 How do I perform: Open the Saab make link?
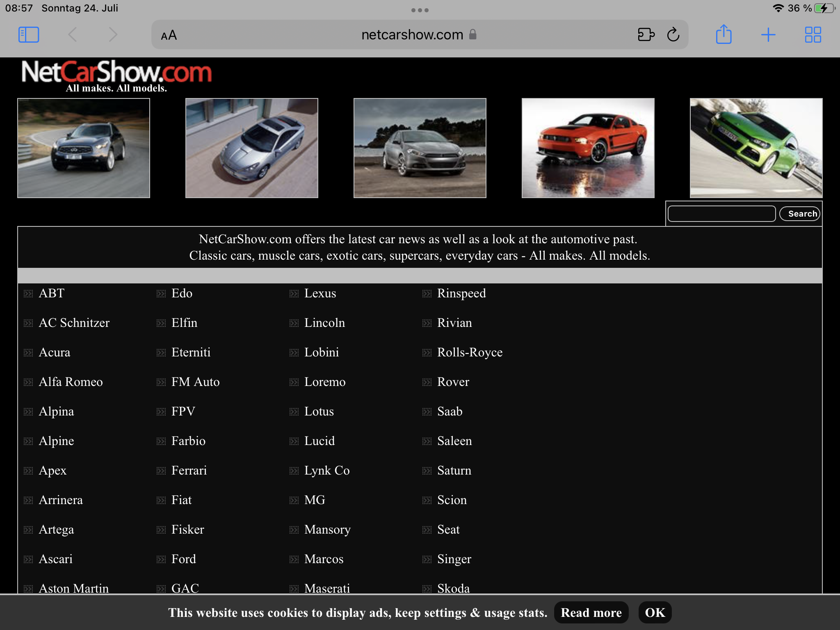[450, 411]
